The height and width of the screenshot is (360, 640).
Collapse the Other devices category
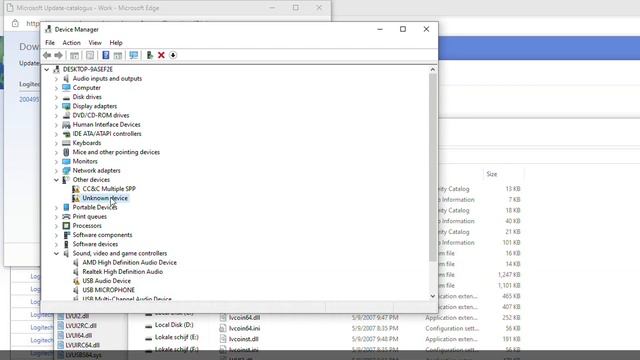click(56, 180)
